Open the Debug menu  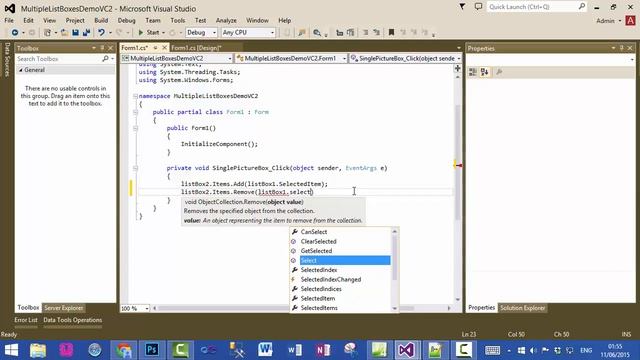coord(127,20)
